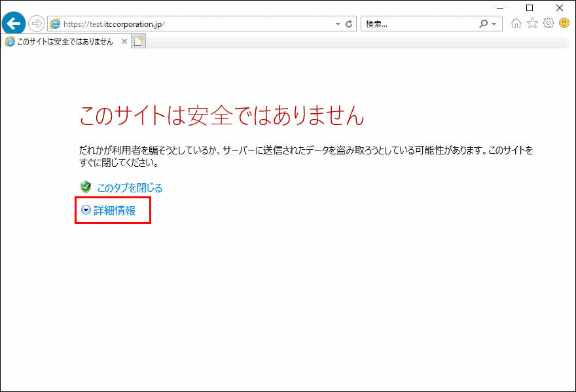Screen dimensions: 576x392
Task: Click the blue Back arrow button
Action: tap(14, 24)
